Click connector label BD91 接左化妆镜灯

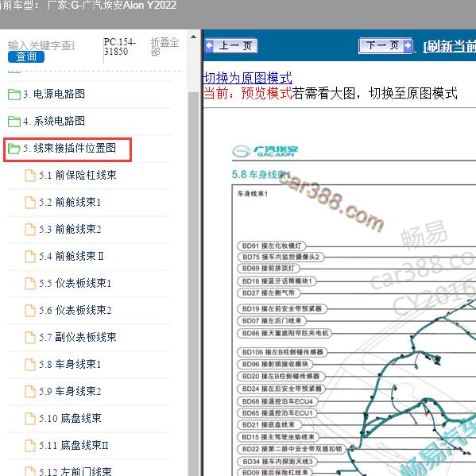(x=272, y=246)
